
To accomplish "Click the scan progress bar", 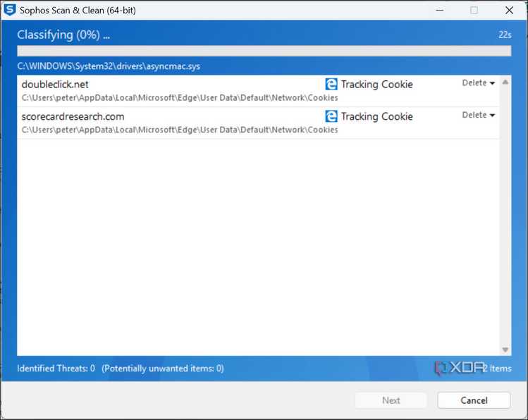I will [x=264, y=51].
